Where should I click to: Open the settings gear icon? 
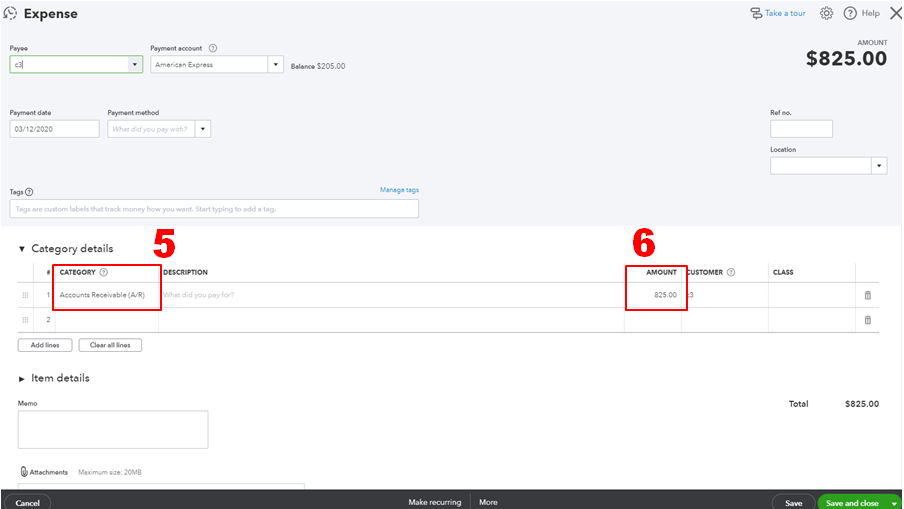point(826,13)
